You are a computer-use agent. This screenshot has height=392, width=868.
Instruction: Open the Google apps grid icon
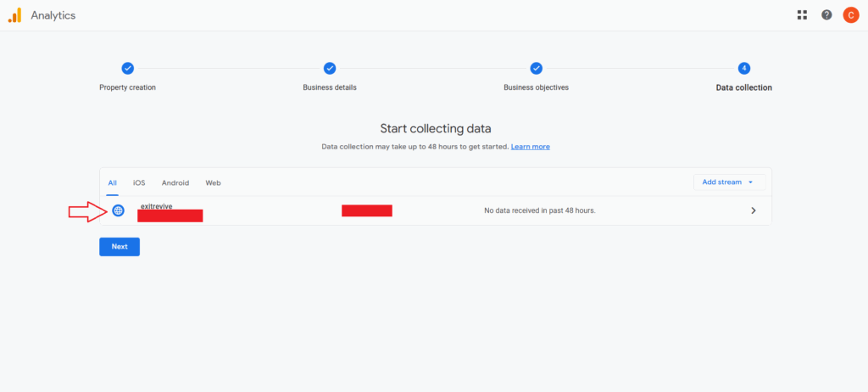(x=802, y=15)
